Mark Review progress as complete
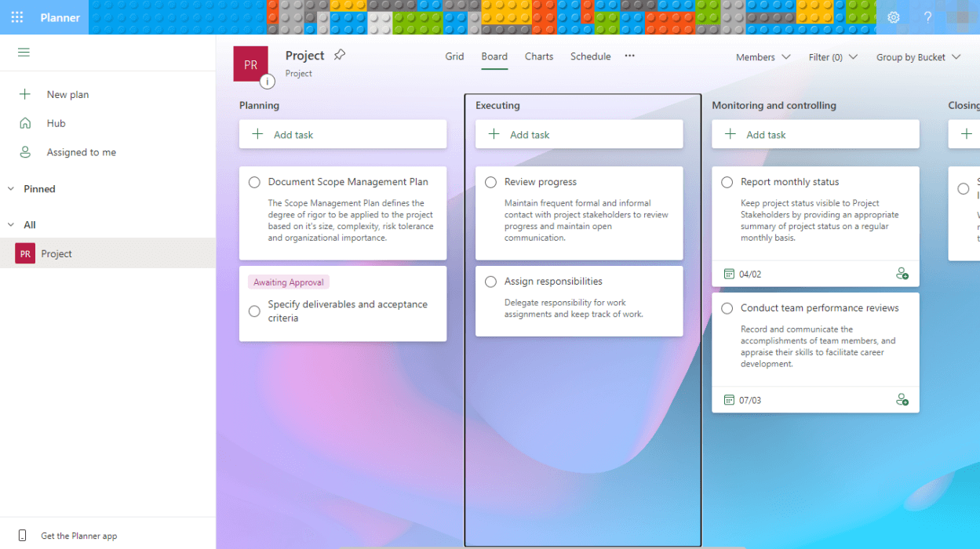Viewport: 980px width, 549px height. tap(491, 181)
